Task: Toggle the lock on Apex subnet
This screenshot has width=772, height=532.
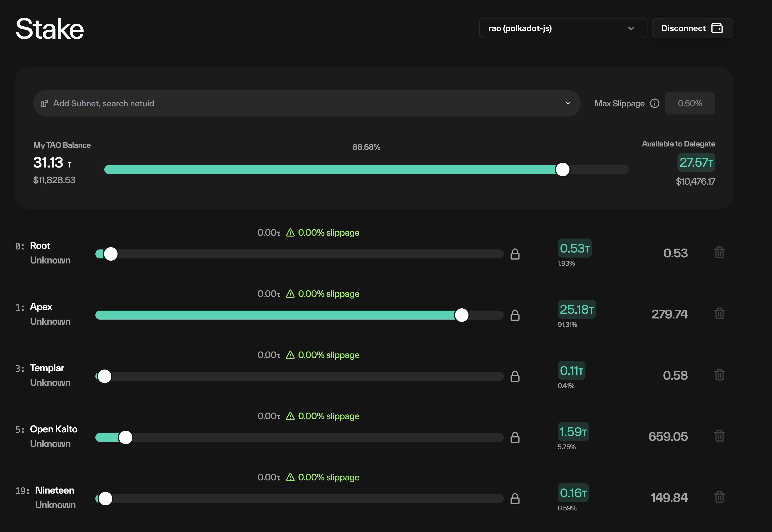Action: [x=515, y=315]
